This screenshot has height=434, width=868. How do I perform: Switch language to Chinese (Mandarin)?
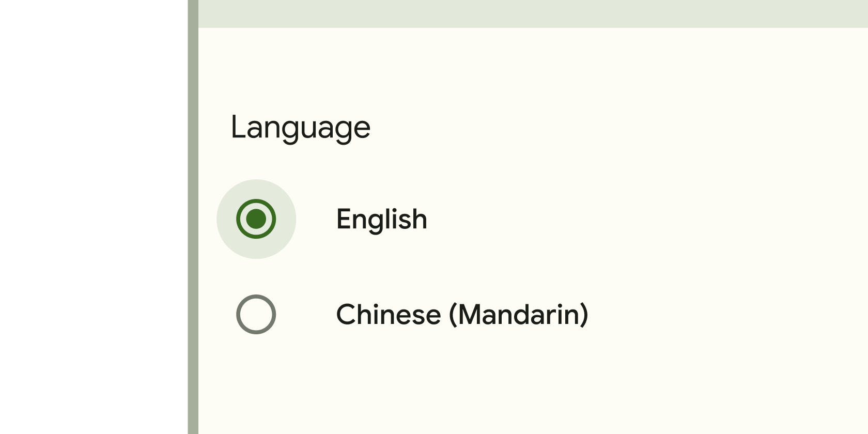point(256,314)
